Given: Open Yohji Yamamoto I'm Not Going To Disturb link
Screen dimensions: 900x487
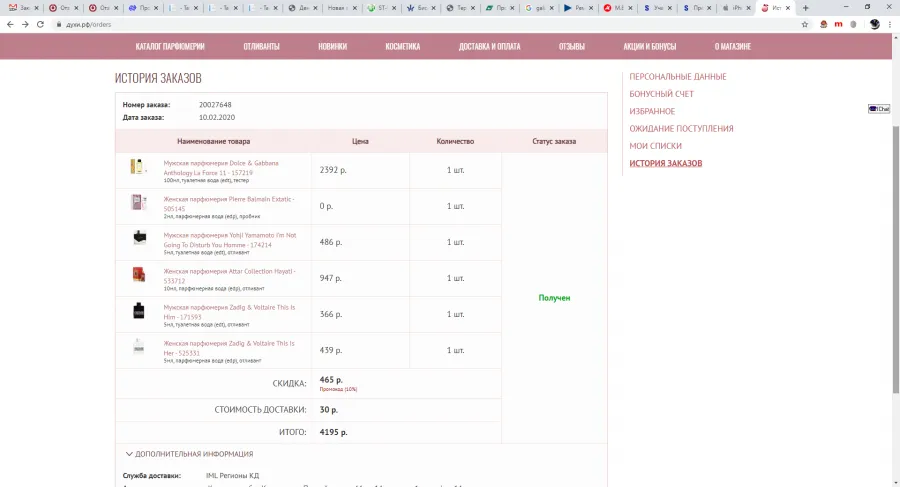Looking at the screenshot, I should (230, 240).
